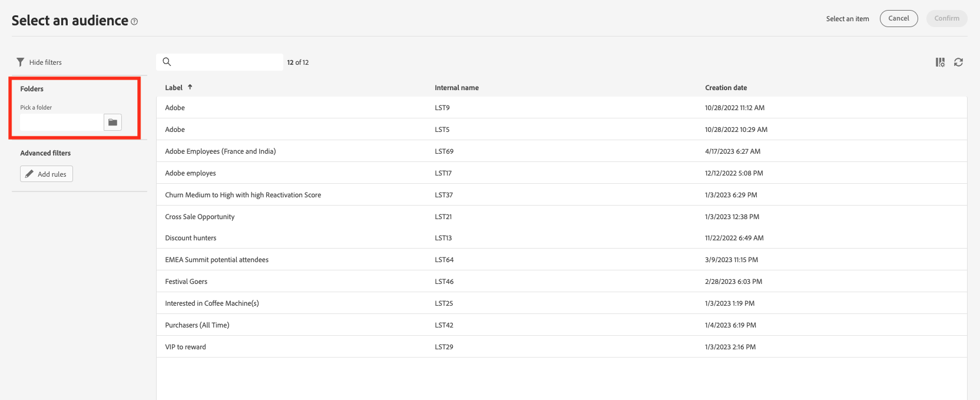This screenshot has height=400, width=980.
Task: Click the Hide filters toggle
Action: [45, 62]
